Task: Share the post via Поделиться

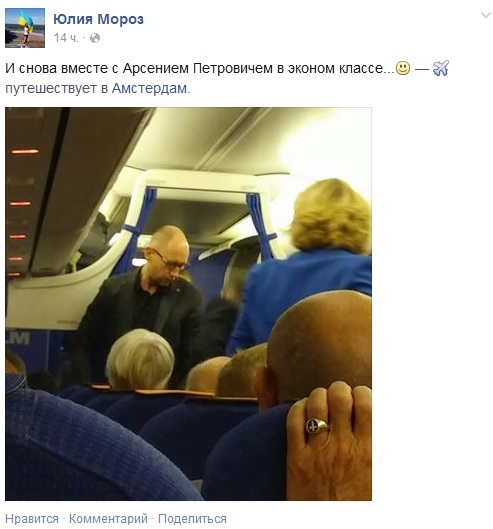Action: tap(192, 519)
